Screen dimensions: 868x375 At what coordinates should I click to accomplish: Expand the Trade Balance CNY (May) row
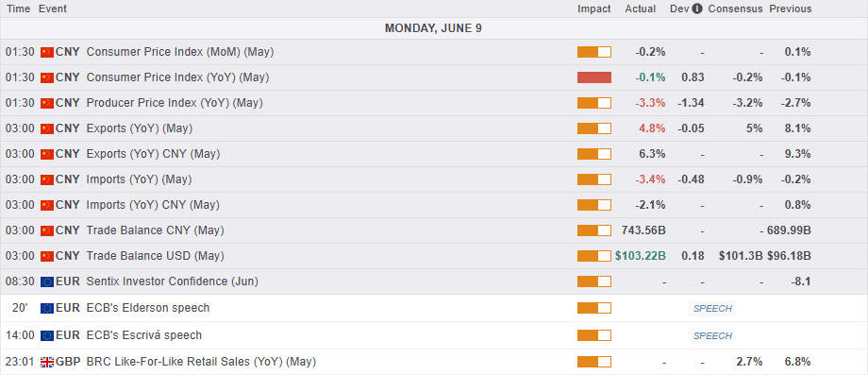click(434, 230)
